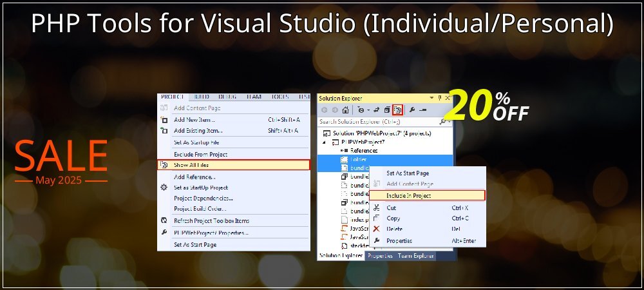
Task: Open the TOOLS menu
Action: pyautogui.click(x=279, y=97)
